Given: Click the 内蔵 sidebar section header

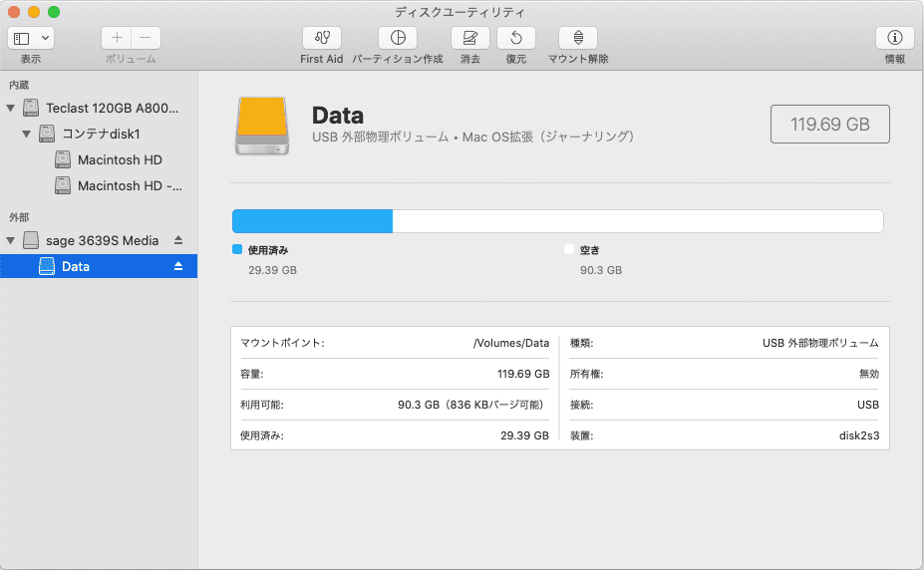Looking at the screenshot, I should [x=19, y=86].
